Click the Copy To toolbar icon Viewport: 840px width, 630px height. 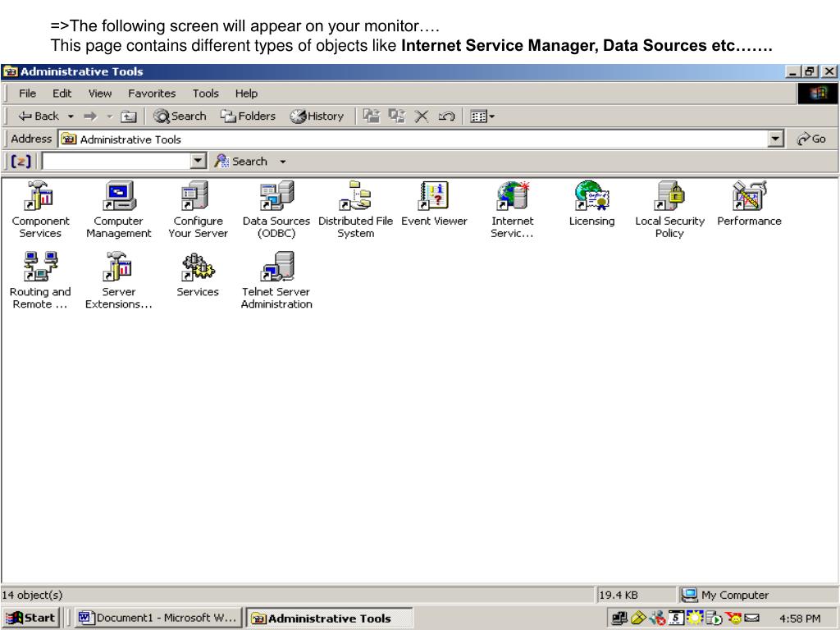click(x=396, y=116)
